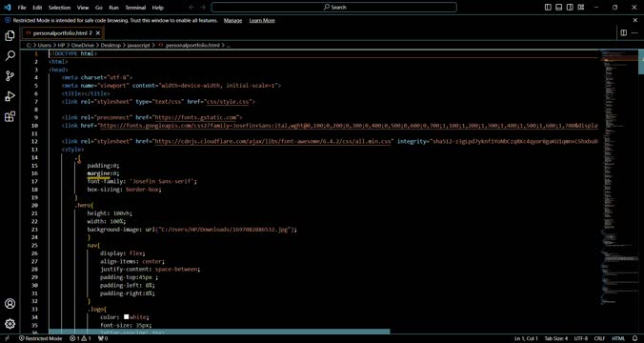The width and height of the screenshot is (644, 343).
Task: Toggle the secondary side bar layout button
Action: [570, 7]
